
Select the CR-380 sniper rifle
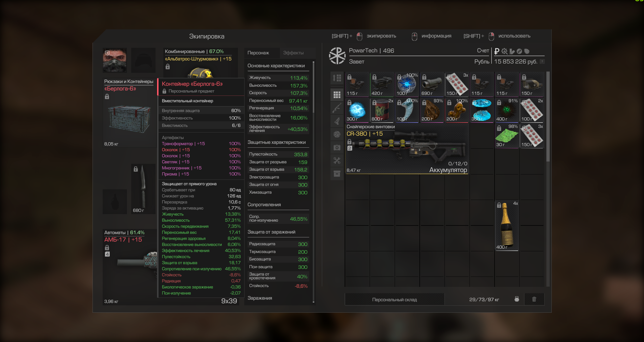407,149
